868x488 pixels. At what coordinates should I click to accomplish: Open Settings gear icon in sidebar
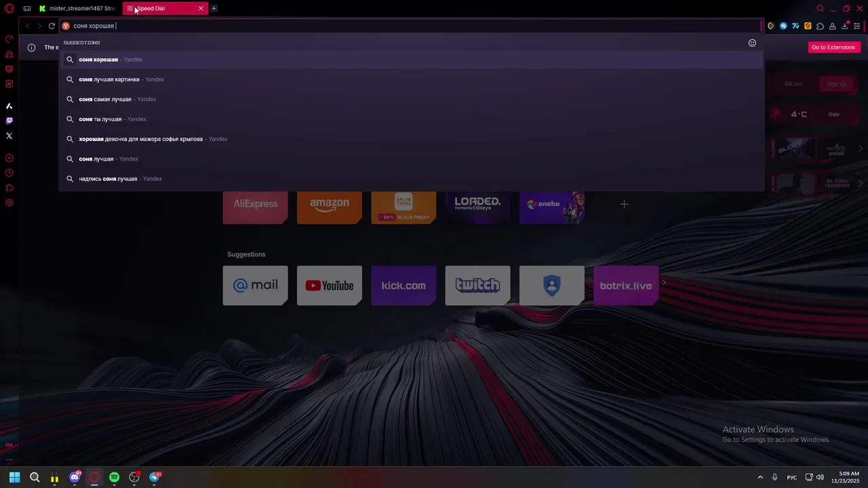click(9, 203)
